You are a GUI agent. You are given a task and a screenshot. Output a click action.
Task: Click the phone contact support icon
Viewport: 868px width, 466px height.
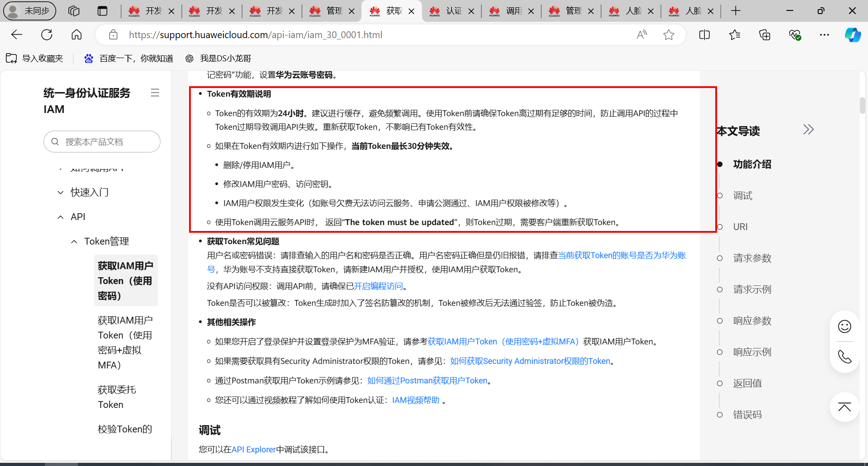[844, 357]
